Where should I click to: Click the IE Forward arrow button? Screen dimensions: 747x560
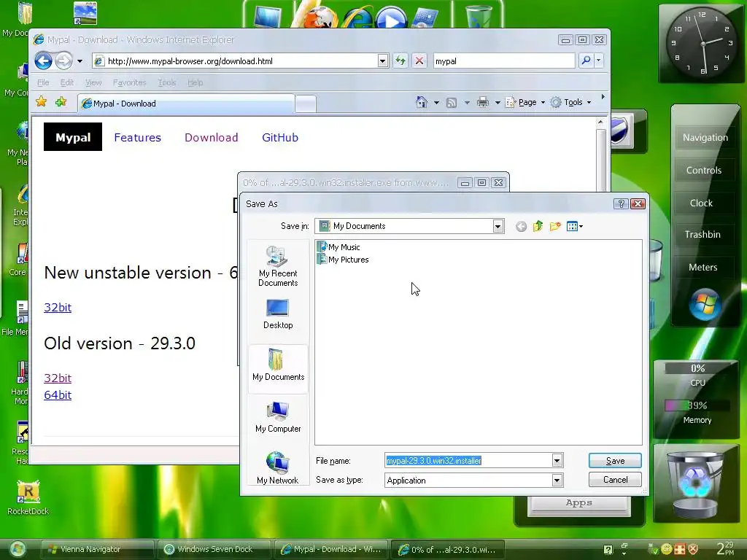[63, 61]
